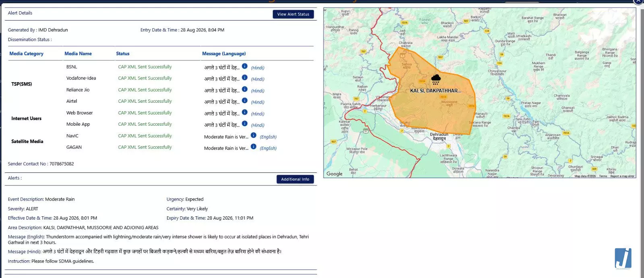Click info icon in BSNL message row
The width and height of the screenshot is (644, 278).
[244, 66]
